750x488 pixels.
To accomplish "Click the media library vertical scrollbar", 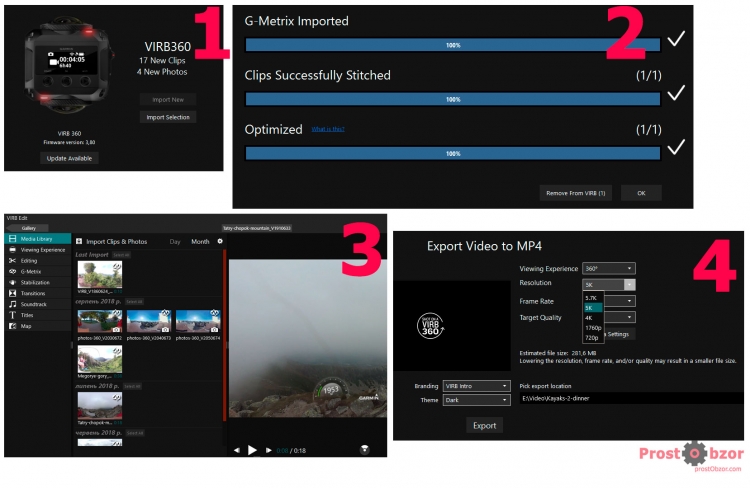I will (224, 335).
